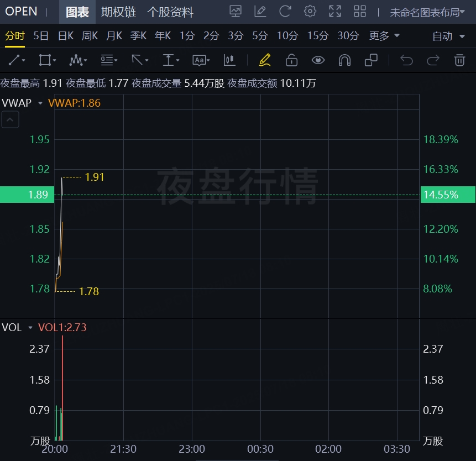The width and height of the screenshot is (476, 461).
Task: Switch to the 期权链 tab
Action: pyautogui.click(x=118, y=12)
